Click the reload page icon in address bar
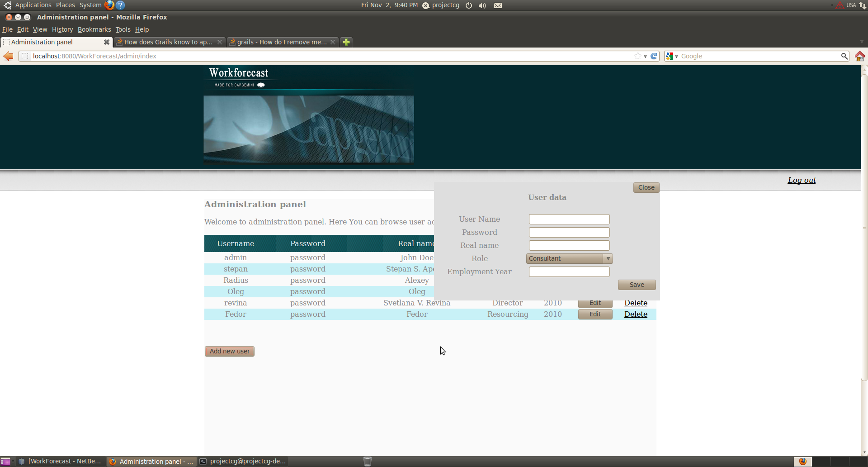 click(x=654, y=56)
